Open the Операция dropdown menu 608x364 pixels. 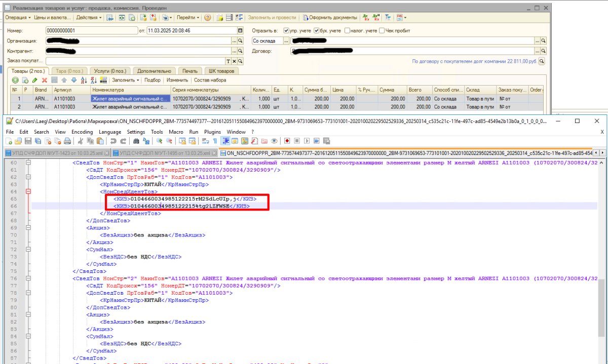18,18
